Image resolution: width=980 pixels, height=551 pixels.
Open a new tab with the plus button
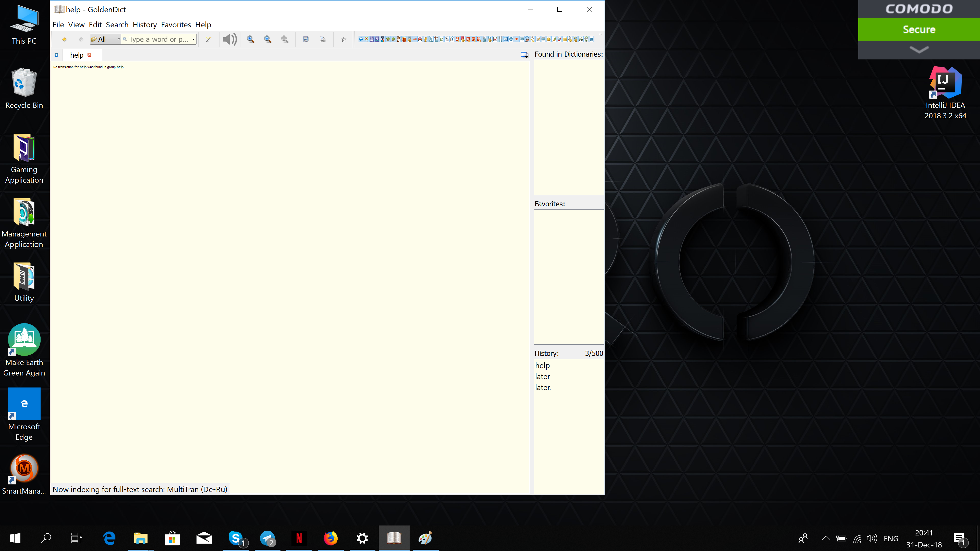click(x=57, y=55)
